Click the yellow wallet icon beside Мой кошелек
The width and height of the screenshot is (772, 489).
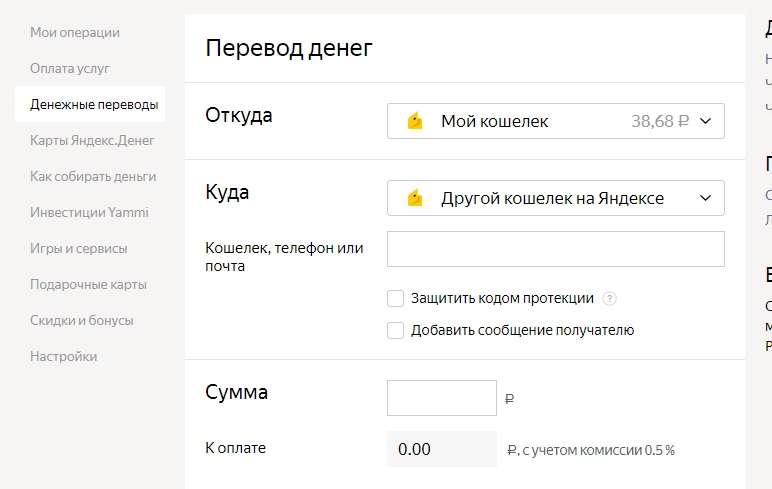coord(415,122)
